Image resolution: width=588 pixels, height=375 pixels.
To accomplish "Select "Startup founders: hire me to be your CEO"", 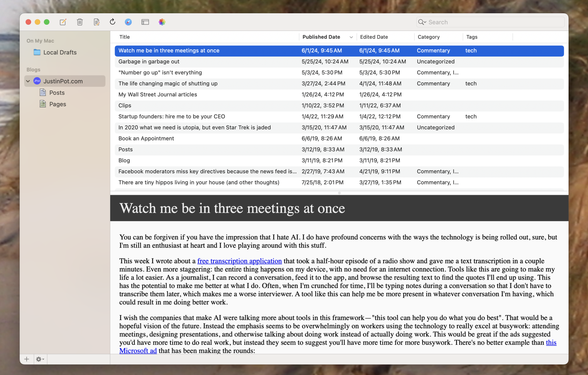I will pos(339,117).
